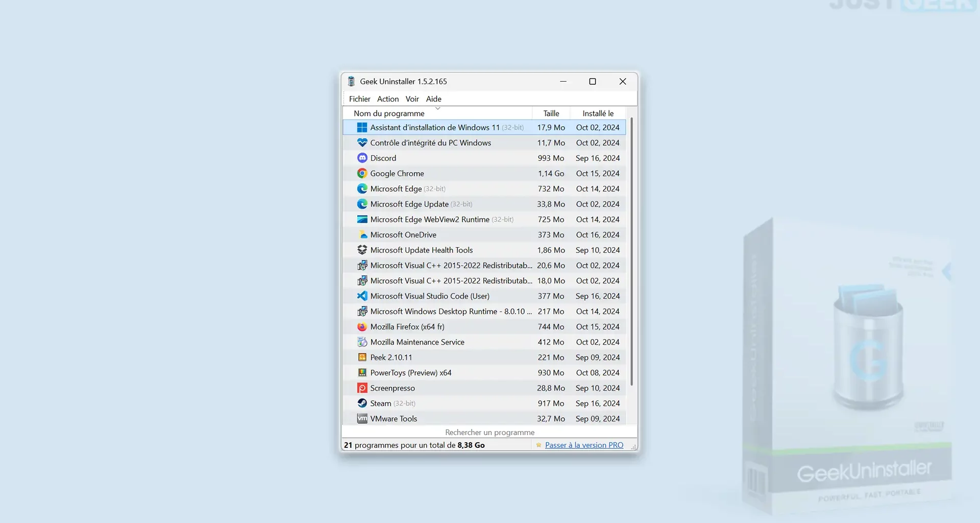The image size is (980, 523).
Task: Click the Microsoft Update Health Tools icon
Action: pyautogui.click(x=362, y=250)
